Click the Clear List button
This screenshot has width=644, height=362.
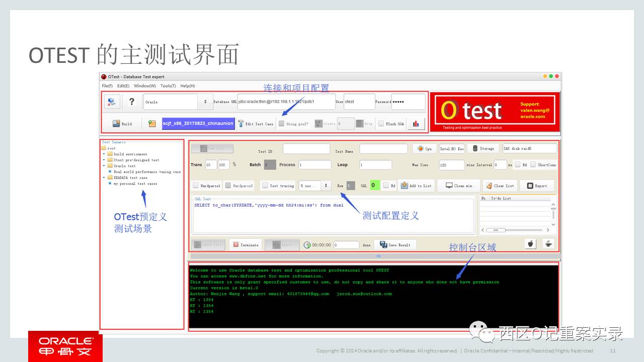500,186
